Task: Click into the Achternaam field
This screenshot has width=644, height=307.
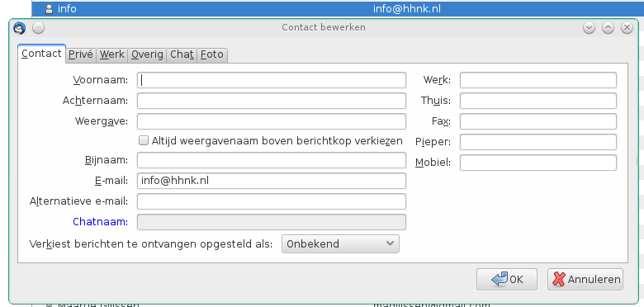Action: coord(272,101)
